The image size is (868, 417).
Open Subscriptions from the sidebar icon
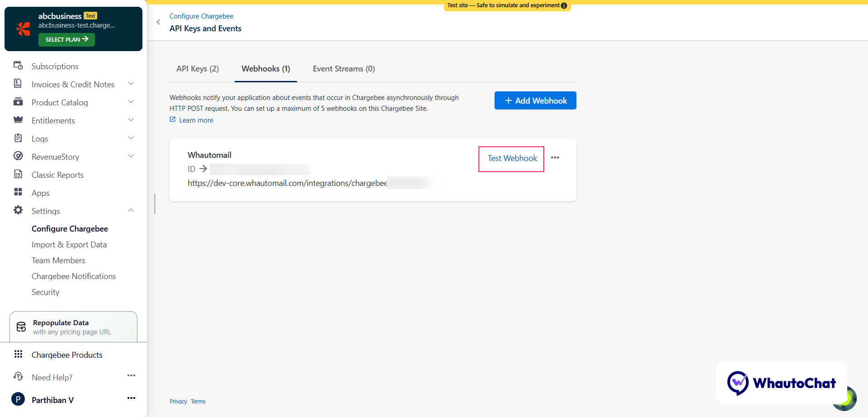(x=18, y=66)
